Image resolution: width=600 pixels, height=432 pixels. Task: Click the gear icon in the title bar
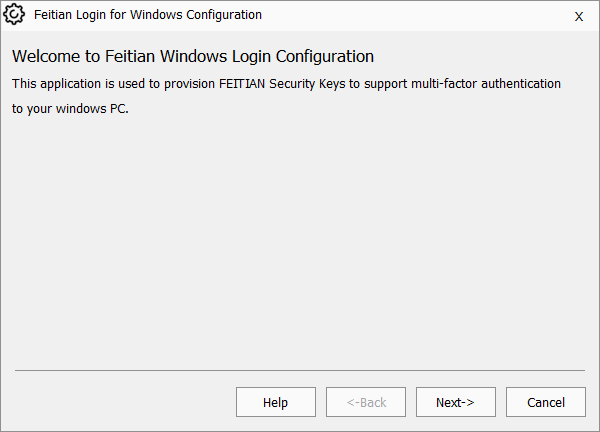[x=14, y=15]
